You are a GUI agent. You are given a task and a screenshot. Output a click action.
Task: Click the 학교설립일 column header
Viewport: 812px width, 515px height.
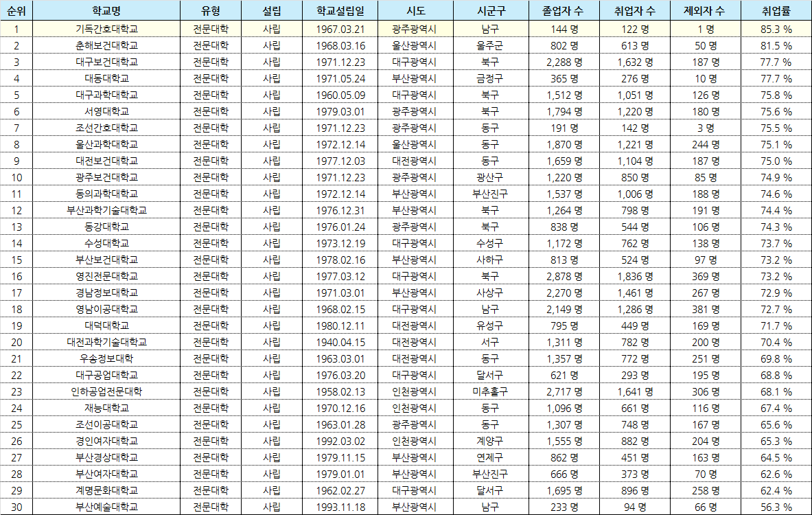pyautogui.click(x=340, y=10)
